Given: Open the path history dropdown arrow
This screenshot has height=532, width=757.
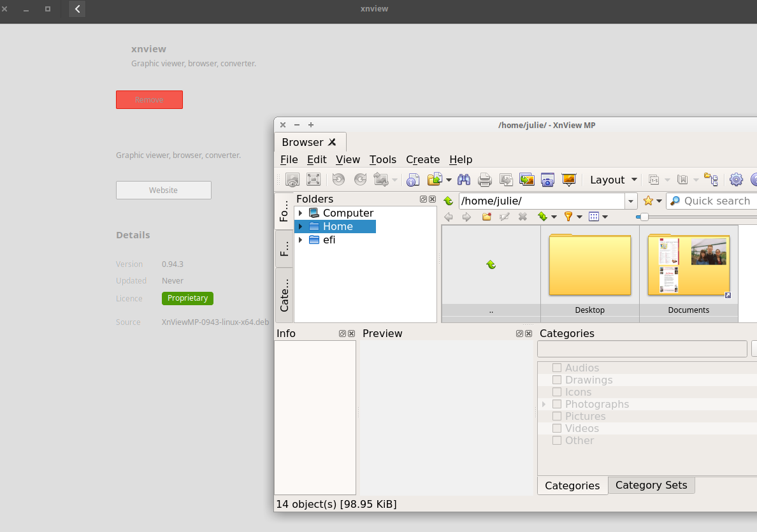Looking at the screenshot, I should [x=631, y=201].
